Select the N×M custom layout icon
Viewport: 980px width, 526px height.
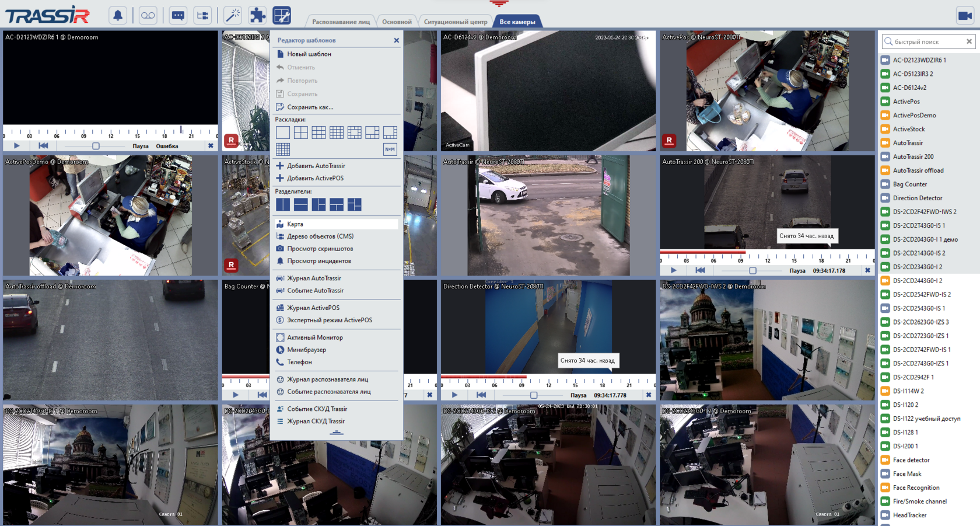[390, 149]
